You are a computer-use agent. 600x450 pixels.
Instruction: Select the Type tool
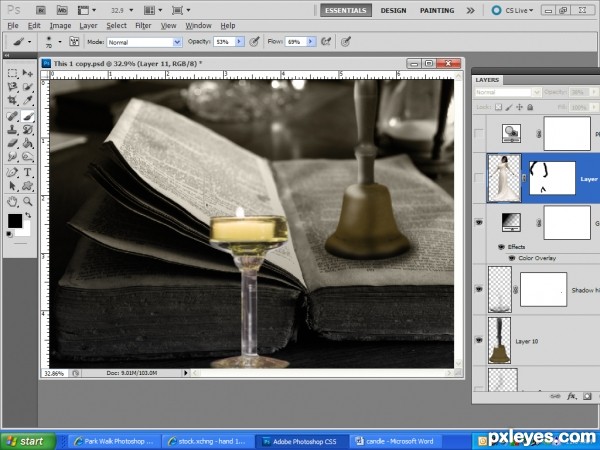pyautogui.click(x=27, y=172)
